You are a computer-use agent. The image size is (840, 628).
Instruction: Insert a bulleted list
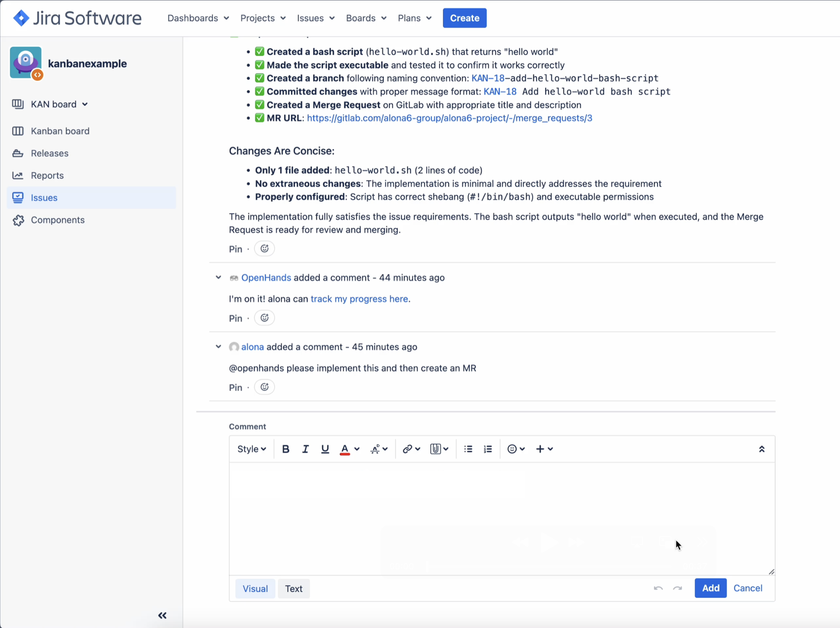tap(468, 449)
